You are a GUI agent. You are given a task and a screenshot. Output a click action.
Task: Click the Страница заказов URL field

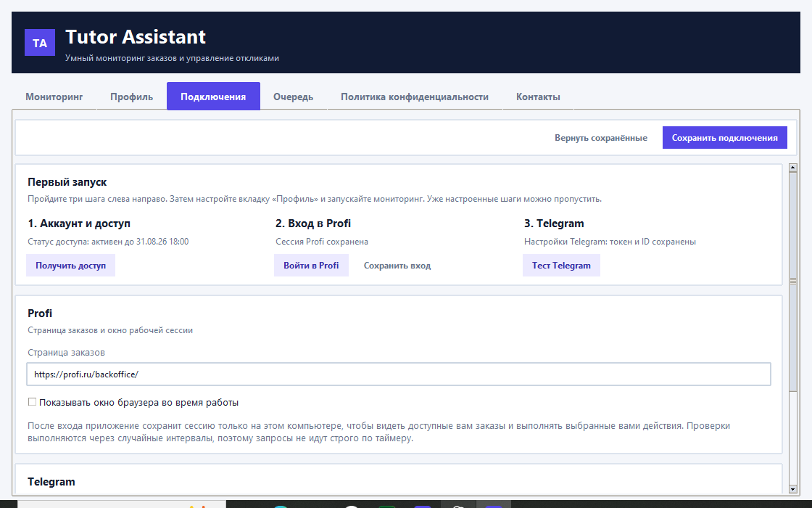pyautogui.click(x=399, y=374)
